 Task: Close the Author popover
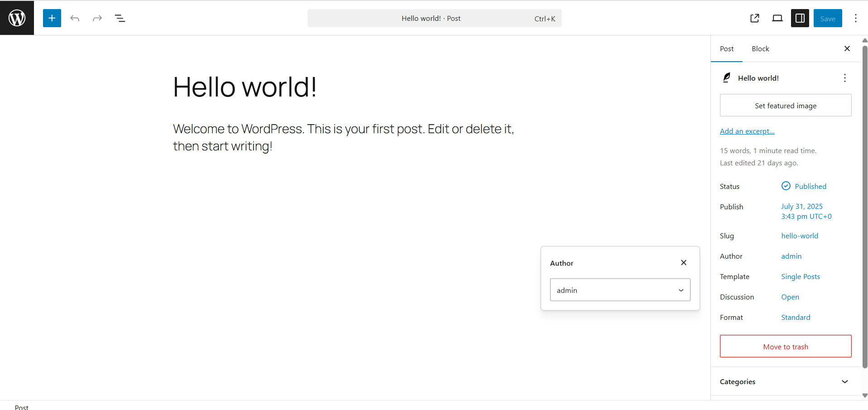click(684, 262)
